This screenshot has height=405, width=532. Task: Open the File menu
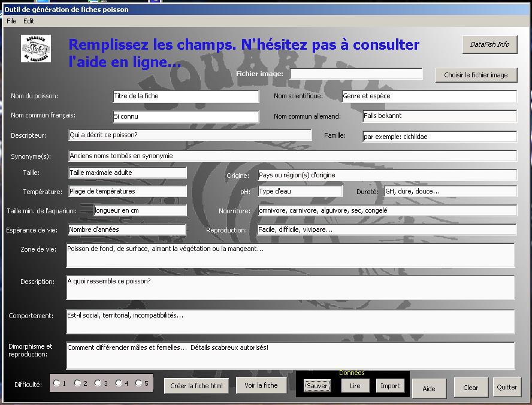click(x=11, y=21)
